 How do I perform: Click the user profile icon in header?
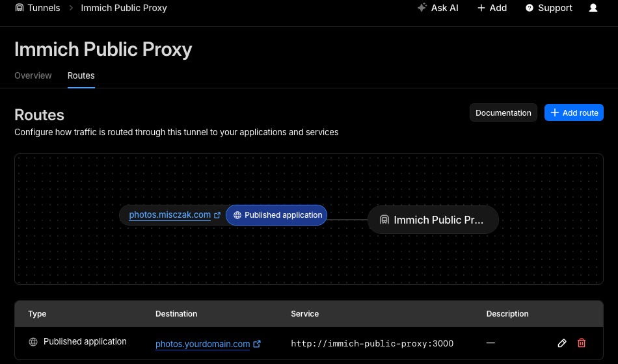coord(593,8)
